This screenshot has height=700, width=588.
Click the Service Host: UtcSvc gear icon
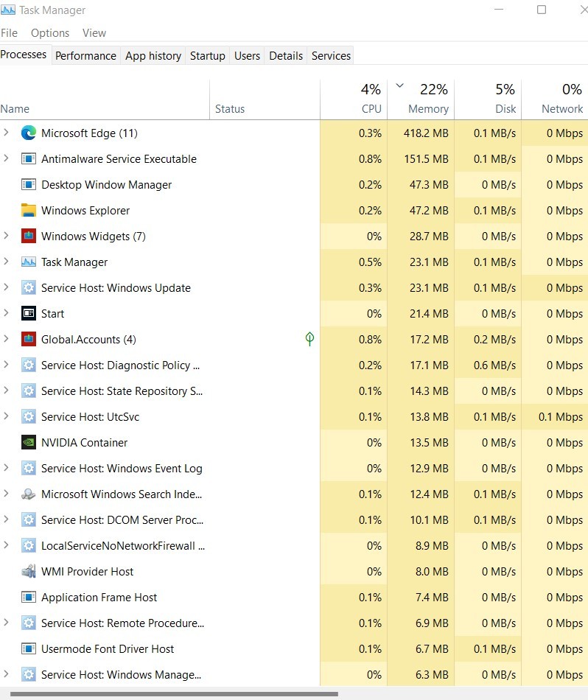(x=29, y=417)
